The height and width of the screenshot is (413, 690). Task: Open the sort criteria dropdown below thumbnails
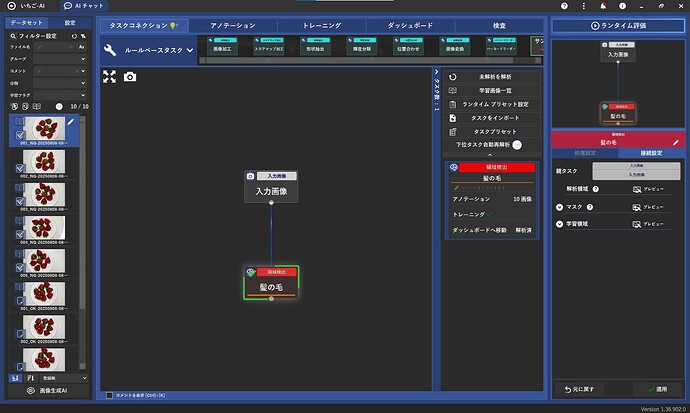(64, 378)
